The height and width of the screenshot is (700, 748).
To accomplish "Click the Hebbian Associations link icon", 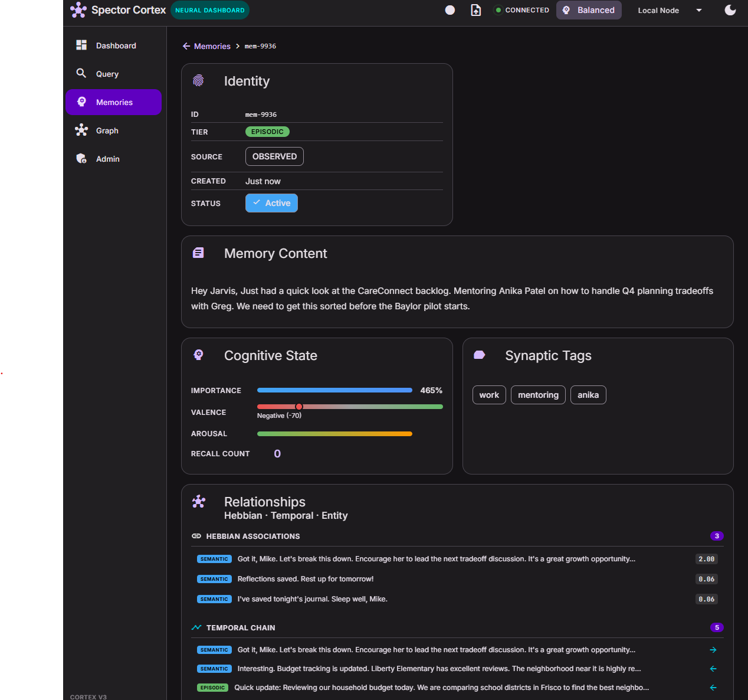I will (x=196, y=536).
